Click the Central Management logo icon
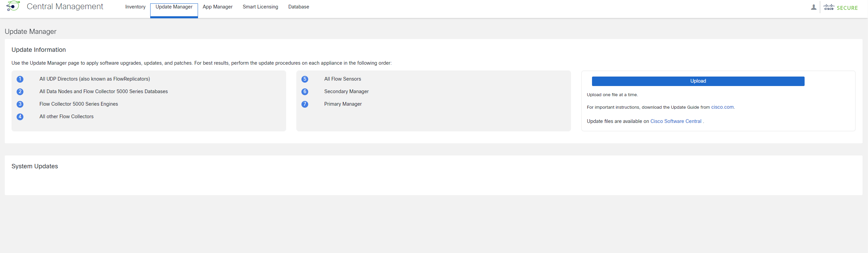Image resolution: width=868 pixels, height=253 pixels. [13, 6]
